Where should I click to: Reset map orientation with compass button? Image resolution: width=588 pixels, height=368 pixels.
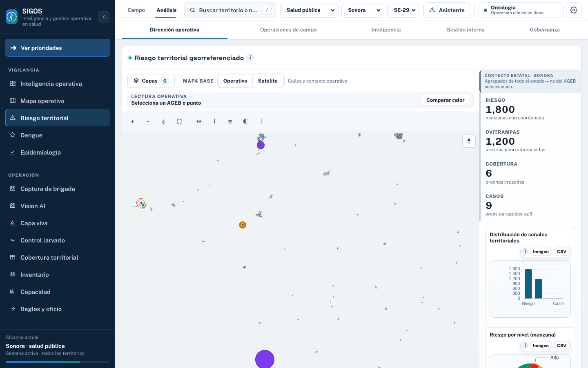(469, 141)
